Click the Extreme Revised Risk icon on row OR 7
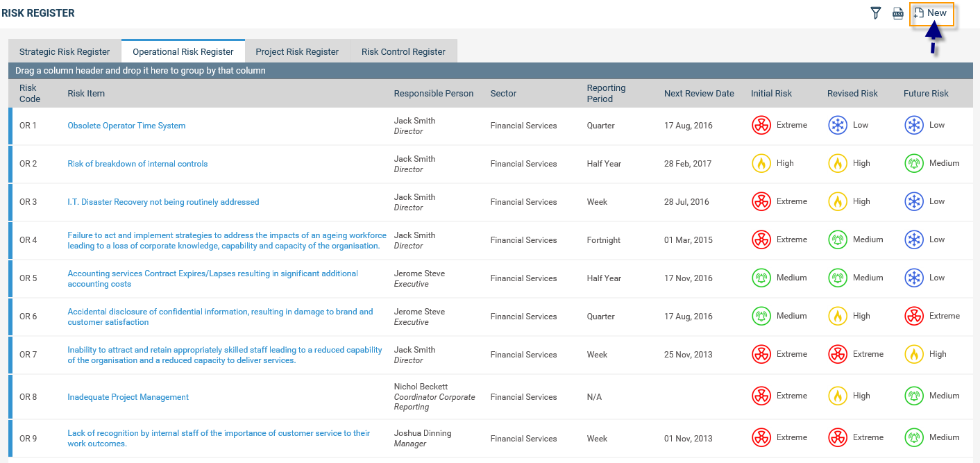The height and width of the screenshot is (463, 980). [x=838, y=354]
